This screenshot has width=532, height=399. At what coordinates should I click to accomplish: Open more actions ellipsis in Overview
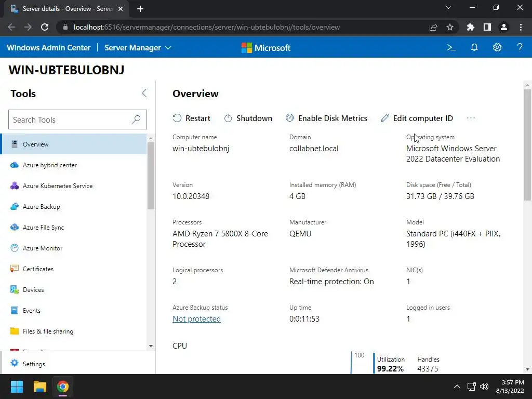point(471,118)
